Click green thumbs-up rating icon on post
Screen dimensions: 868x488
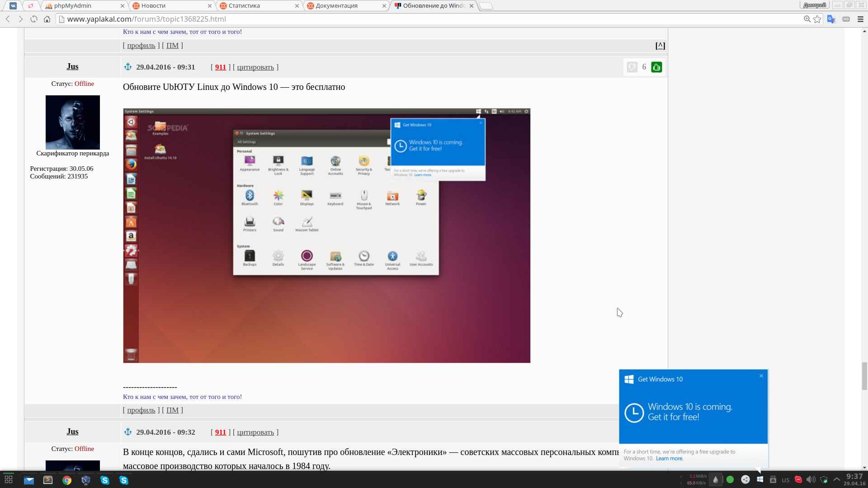656,67
